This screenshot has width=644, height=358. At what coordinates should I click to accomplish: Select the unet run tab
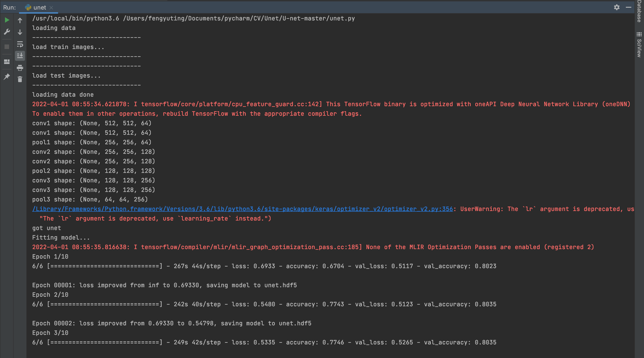(x=39, y=7)
